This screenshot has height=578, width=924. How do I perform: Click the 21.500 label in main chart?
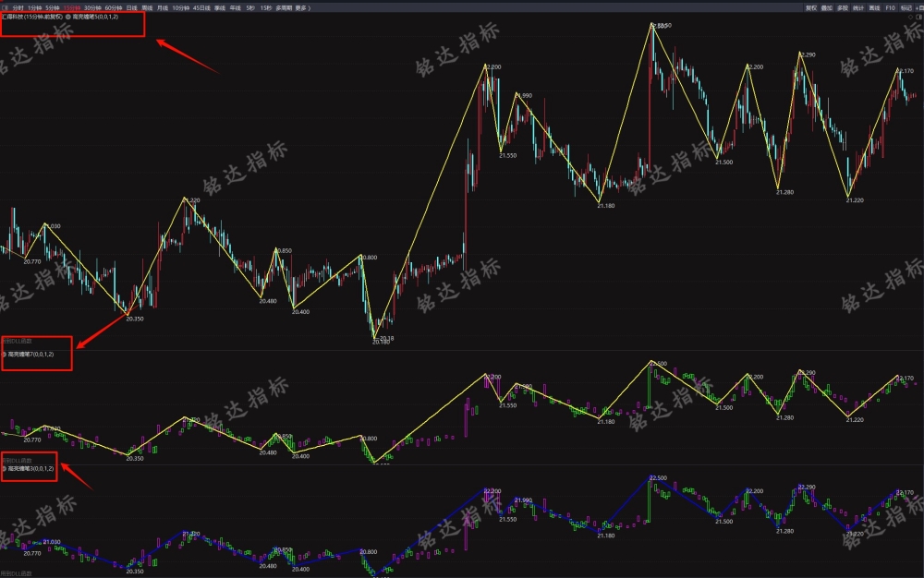(x=723, y=163)
